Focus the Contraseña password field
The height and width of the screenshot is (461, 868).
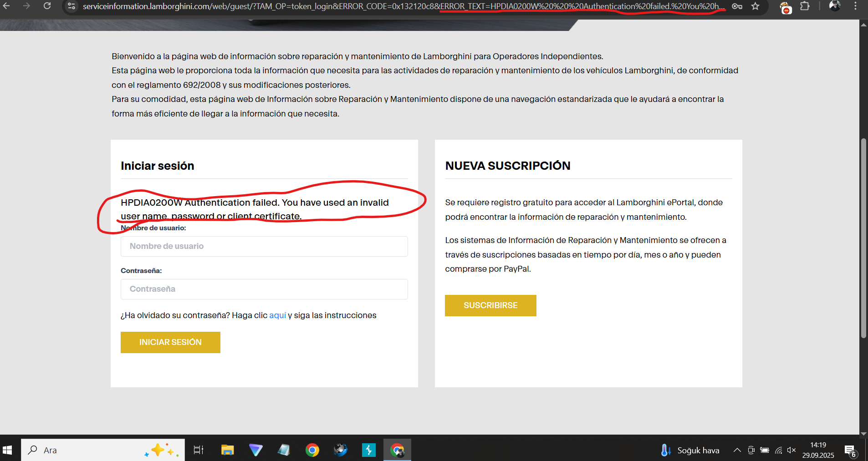(x=264, y=289)
